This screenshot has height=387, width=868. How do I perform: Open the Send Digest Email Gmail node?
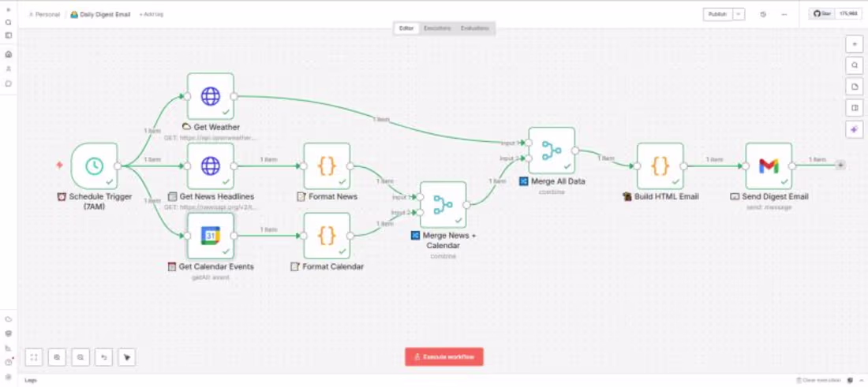point(769,166)
